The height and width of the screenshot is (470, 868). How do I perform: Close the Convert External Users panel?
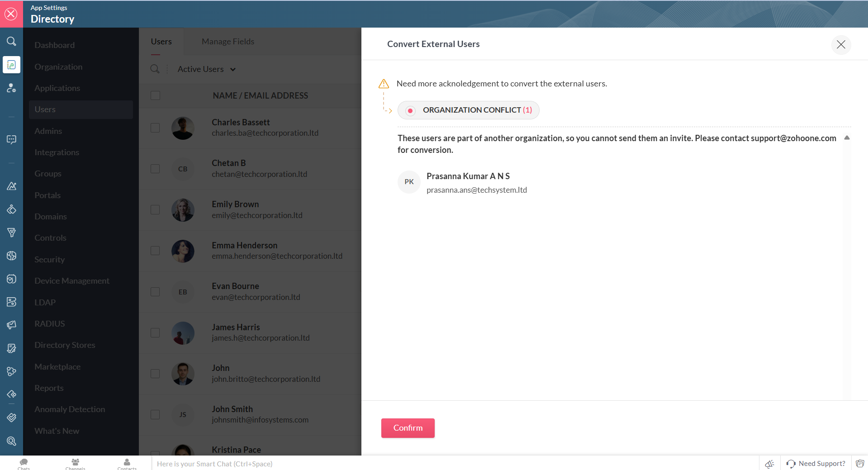841,44
